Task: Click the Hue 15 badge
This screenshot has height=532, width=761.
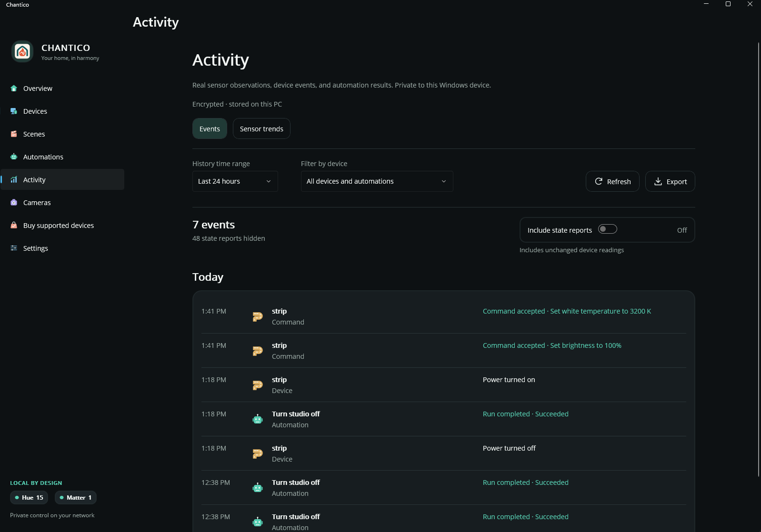Action: pos(29,498)
